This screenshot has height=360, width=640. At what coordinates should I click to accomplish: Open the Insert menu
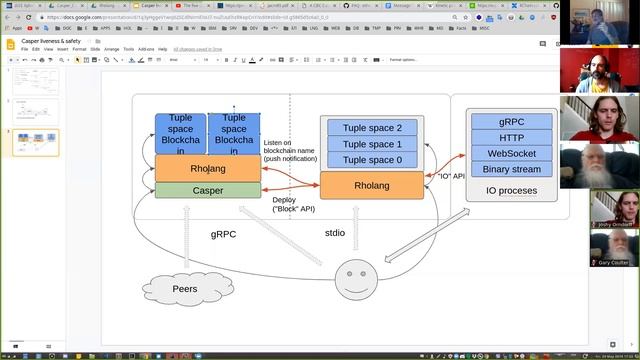click(x=62, y=49)
